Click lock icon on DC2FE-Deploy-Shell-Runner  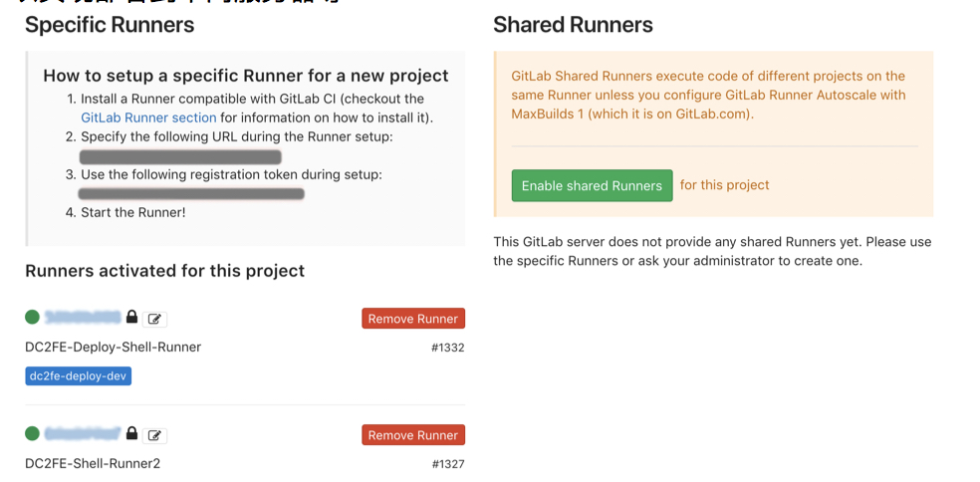pyautogui.click(x=131, y=317)
